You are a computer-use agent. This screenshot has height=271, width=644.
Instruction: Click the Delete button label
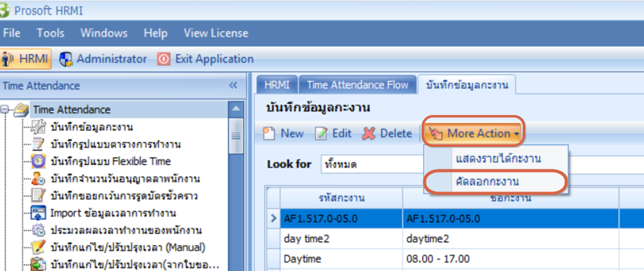396,133
